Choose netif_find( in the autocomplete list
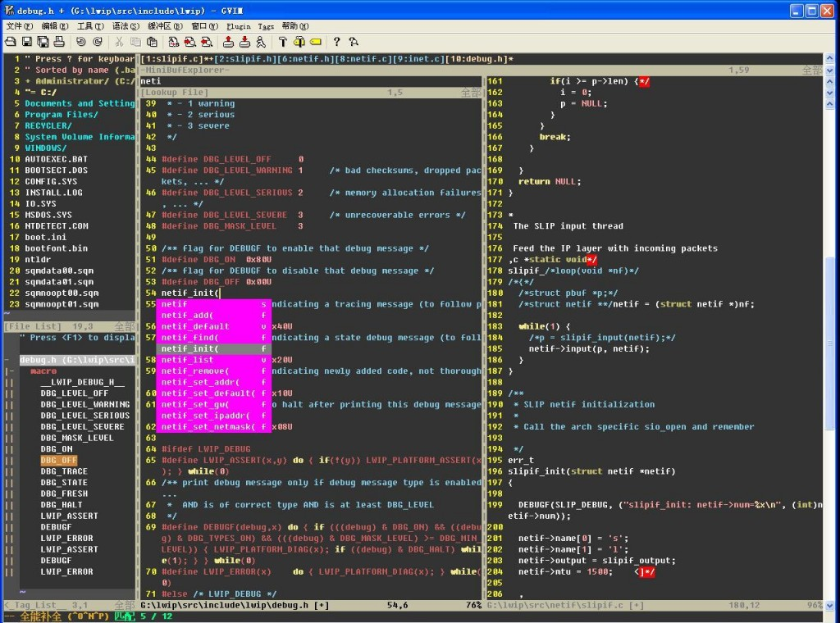The width and height of the screenshot is (840, 623). [x=189, y=338]
